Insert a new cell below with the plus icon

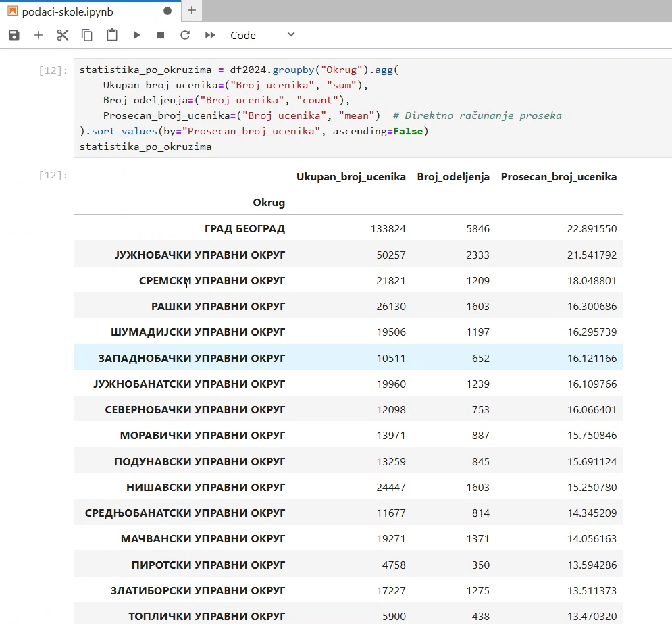click(38, 35)
